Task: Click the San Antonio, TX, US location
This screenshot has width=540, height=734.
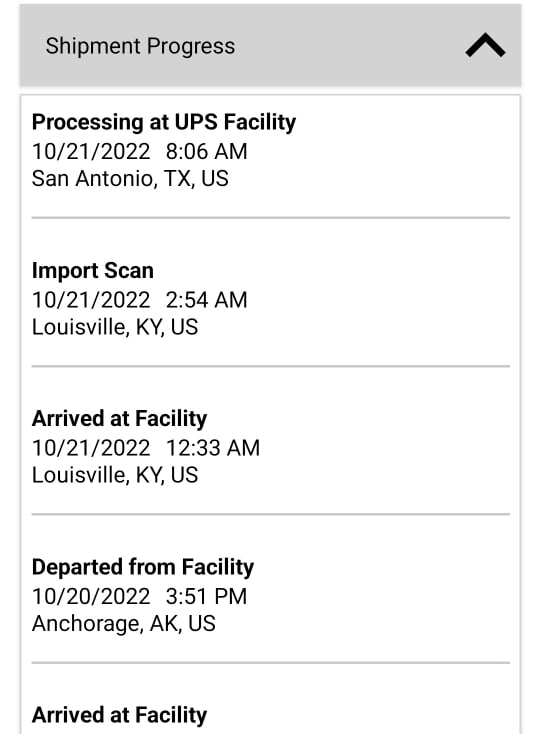Action: pyautogui.click(x=130, y=178)
